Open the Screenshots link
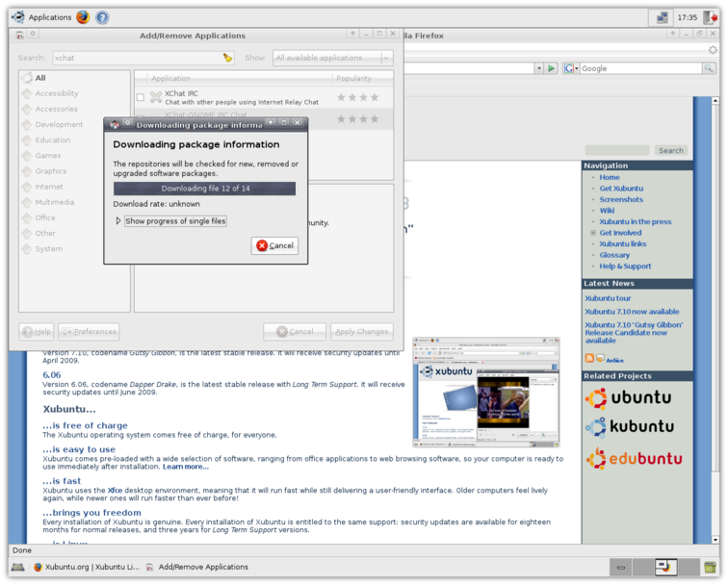Screen dimensions: 728x585 click(x=621, y=199)
